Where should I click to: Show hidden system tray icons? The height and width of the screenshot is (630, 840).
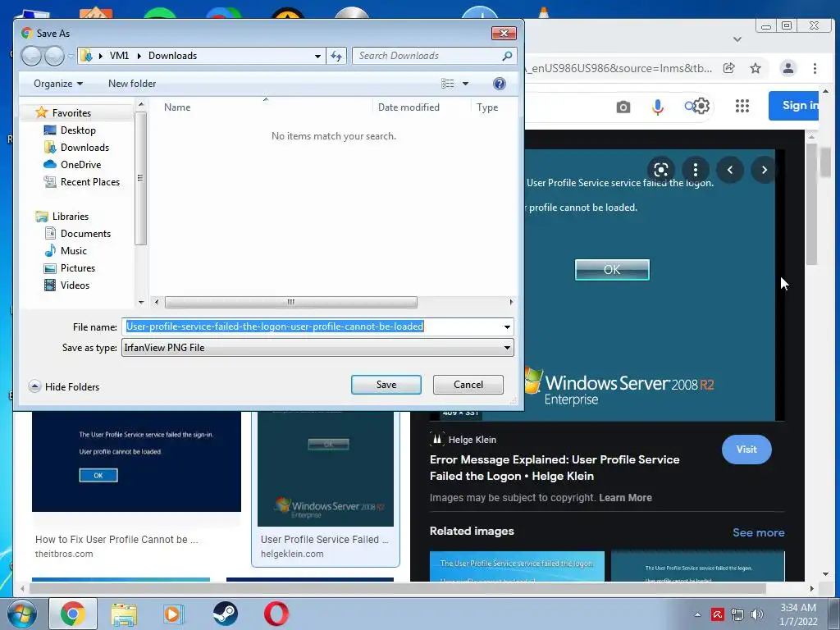tap(697, 614)
